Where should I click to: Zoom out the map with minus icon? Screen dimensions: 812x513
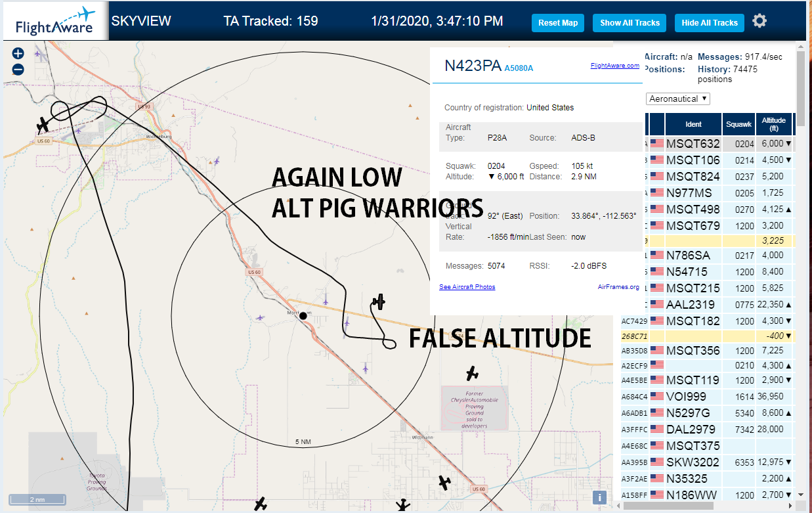coord(18,69)
